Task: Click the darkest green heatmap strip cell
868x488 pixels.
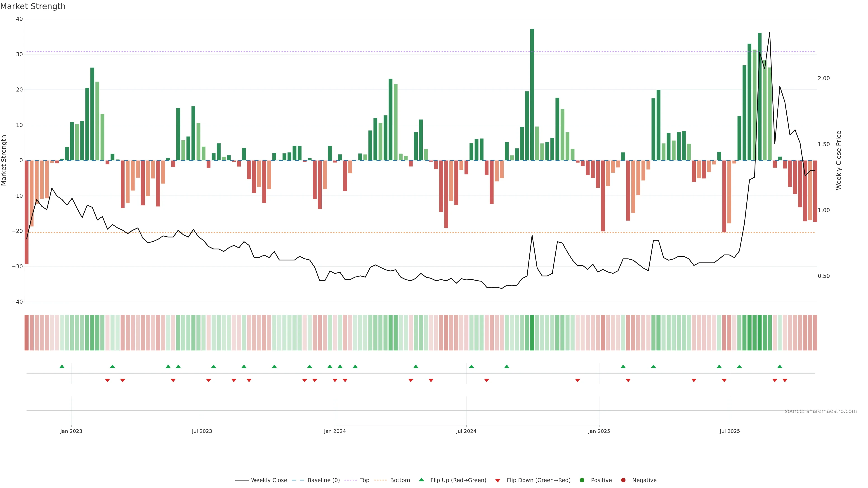Action: click(x=532, y=332)
